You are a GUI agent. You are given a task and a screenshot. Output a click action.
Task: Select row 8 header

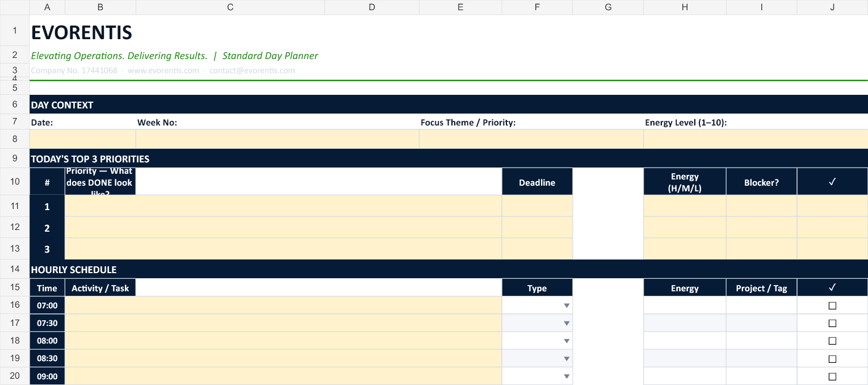pyautogui.click(x=15, y=139)
